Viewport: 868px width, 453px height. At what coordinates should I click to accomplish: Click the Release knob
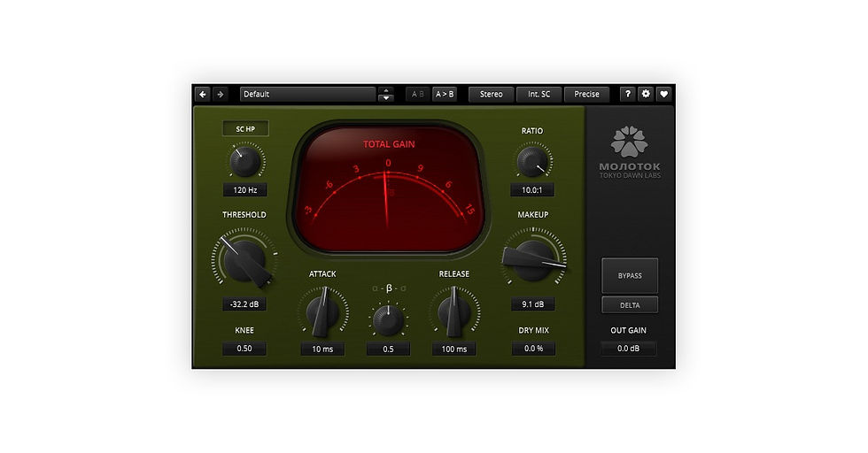[x=453, y=312]
